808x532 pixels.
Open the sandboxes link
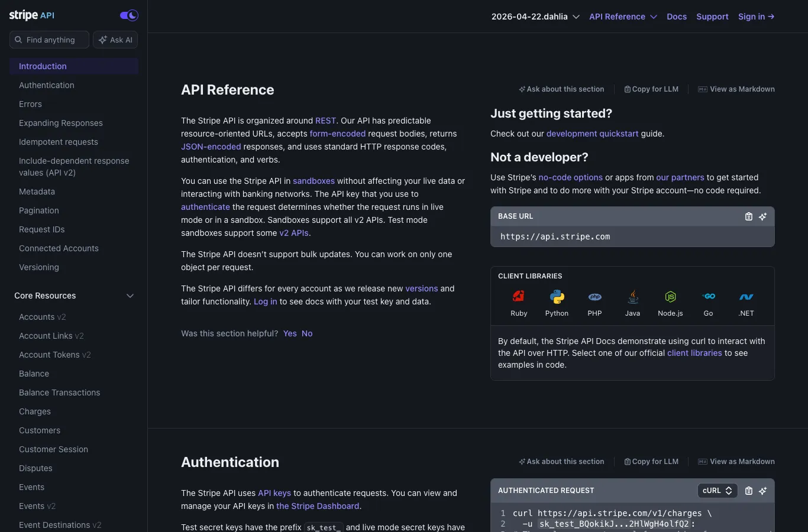313,181
